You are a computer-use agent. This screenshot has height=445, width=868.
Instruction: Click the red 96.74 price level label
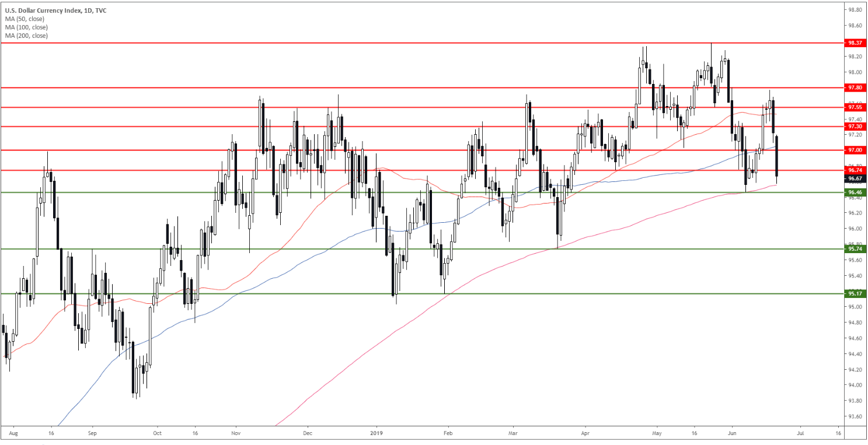[x=855, y=170]
